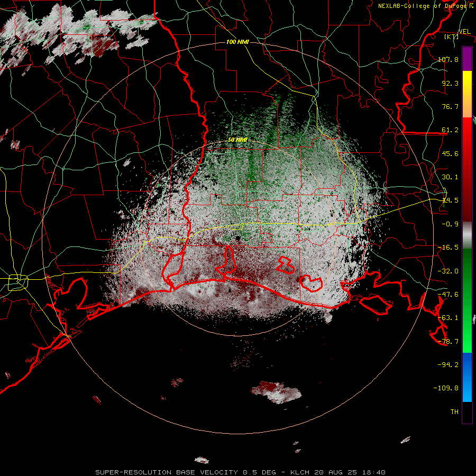Click the yellow highway loop around Houston

(x=18, y=282)
